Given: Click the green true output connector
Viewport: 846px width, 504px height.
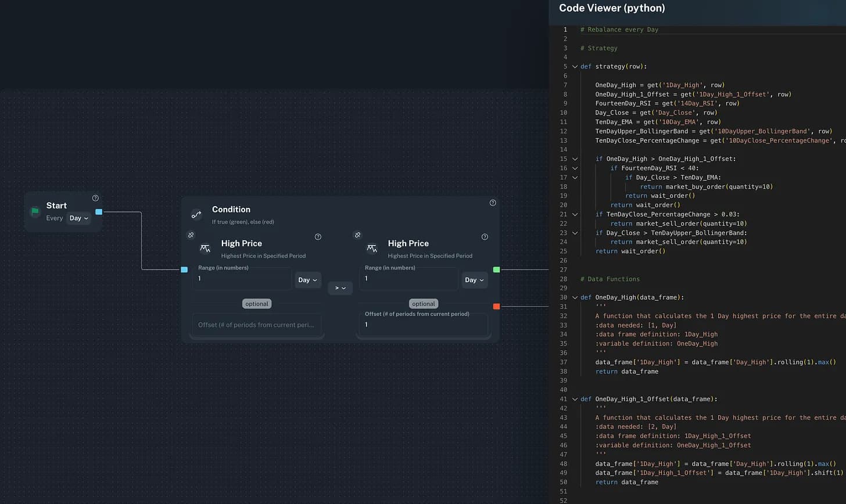Looking at the screenshot, I should [x=496, y=269].
